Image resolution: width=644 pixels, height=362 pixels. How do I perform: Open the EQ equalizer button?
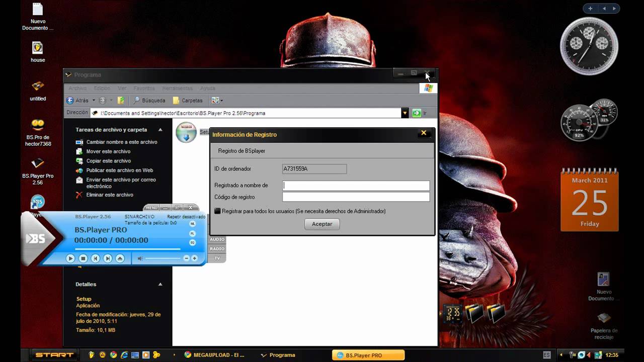192,243
